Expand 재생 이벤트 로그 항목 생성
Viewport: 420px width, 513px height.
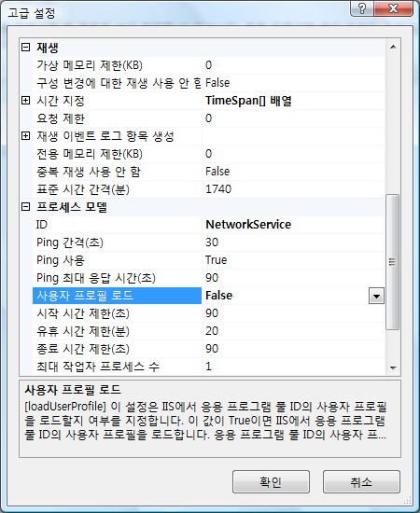point(25,136)
